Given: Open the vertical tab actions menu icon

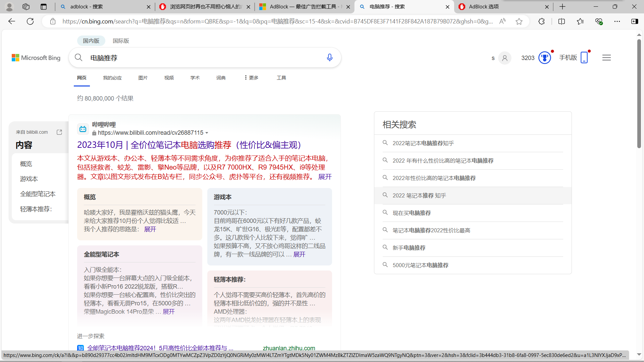Looking at the screenshot, I should (x=44, y=7).
